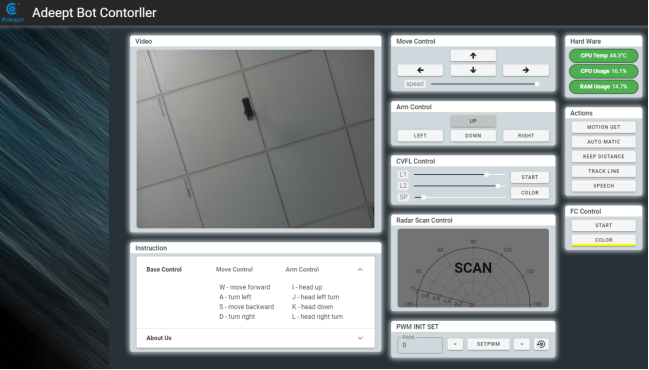Click the PWM minus button
Image resolution: width=649 pixels, height=370 pixels.
pyautogui.click(x=455, y=344)
